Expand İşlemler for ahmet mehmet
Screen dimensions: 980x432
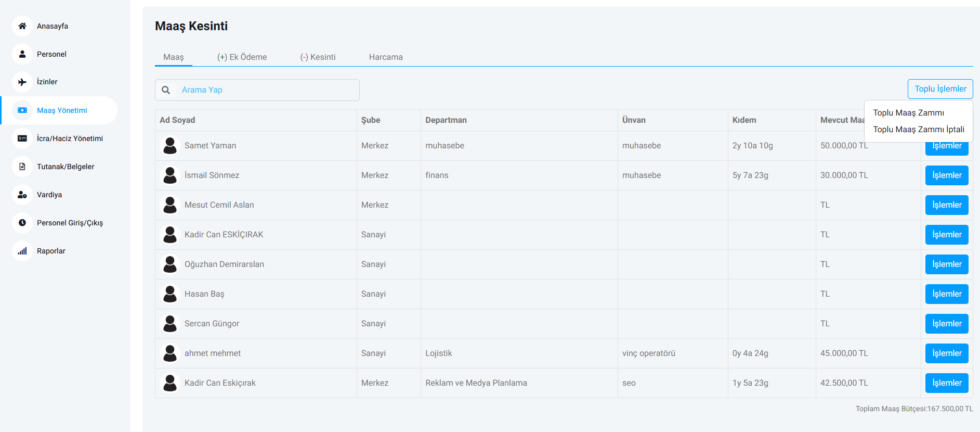pos(946,353)
